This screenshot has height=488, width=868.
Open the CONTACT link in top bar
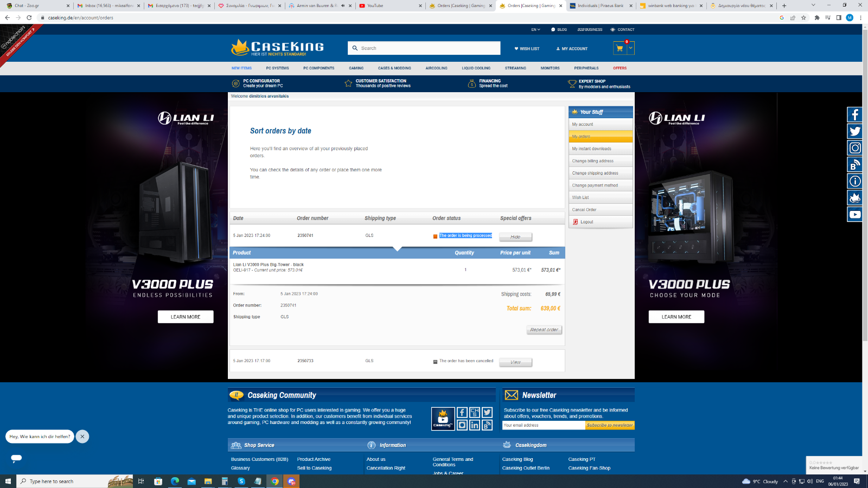pyautogui.click(x=622, y=30)
